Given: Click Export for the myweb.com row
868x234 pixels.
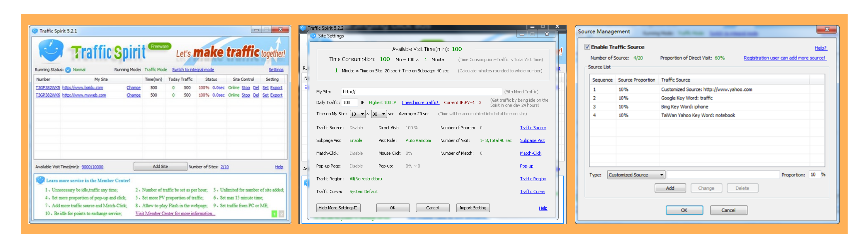Looking at the screenshot, I should [276, 95].
